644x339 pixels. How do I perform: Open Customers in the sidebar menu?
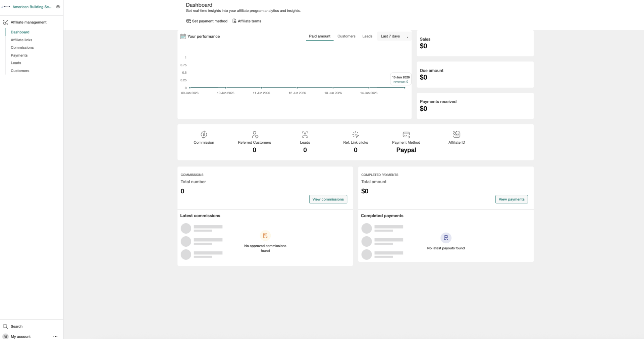(20, 71)
